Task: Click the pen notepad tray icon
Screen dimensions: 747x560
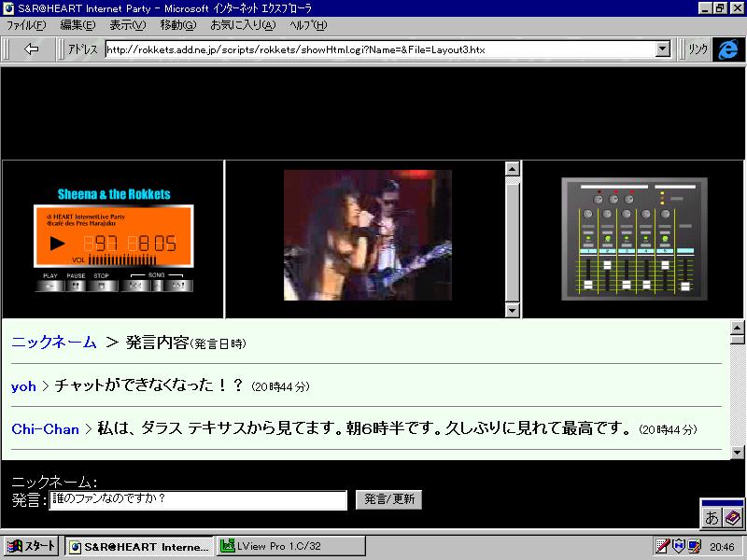Action: coord(663,546)
